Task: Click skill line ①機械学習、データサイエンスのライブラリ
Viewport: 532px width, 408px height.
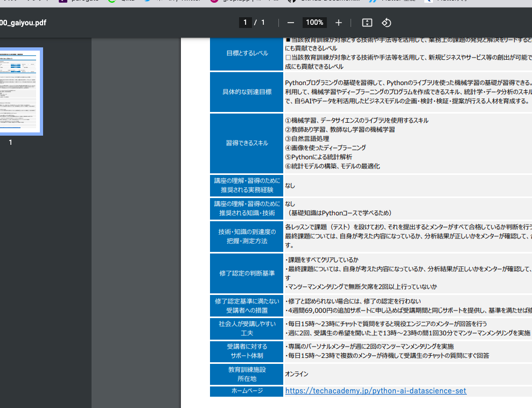Action: pos(356,121)
